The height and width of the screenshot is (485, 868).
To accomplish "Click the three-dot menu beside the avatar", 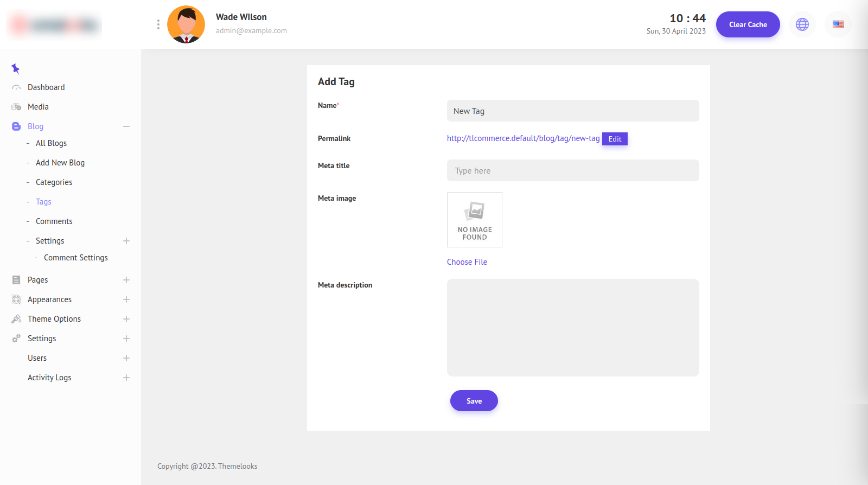I will tap(158, 24).
